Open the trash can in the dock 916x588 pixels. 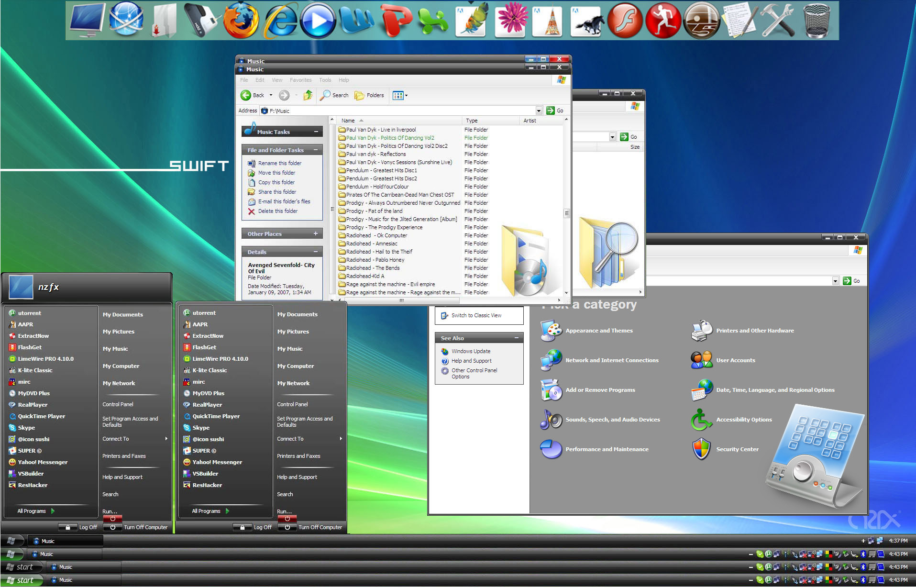point(817,20)
